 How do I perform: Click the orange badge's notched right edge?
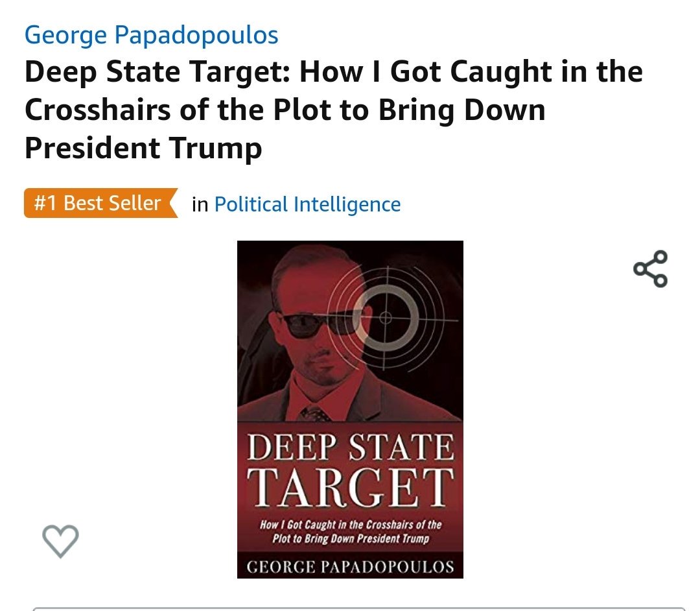tap(172, 203)
